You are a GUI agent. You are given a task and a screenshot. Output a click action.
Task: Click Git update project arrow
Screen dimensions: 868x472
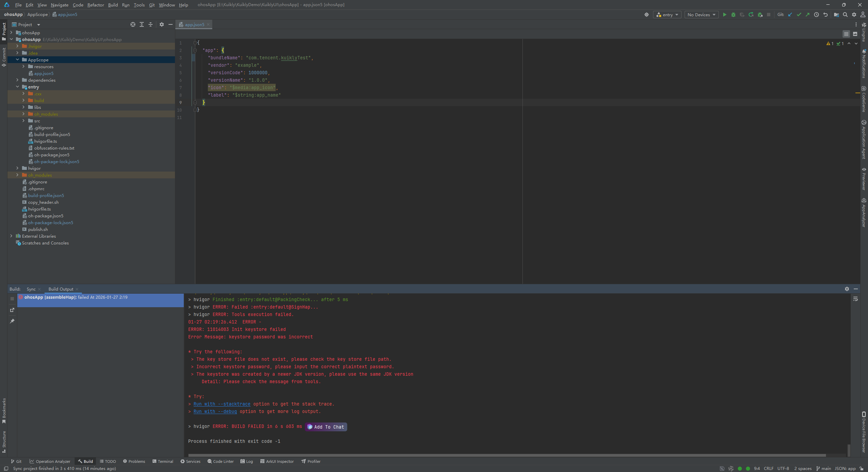pos(790,15)
